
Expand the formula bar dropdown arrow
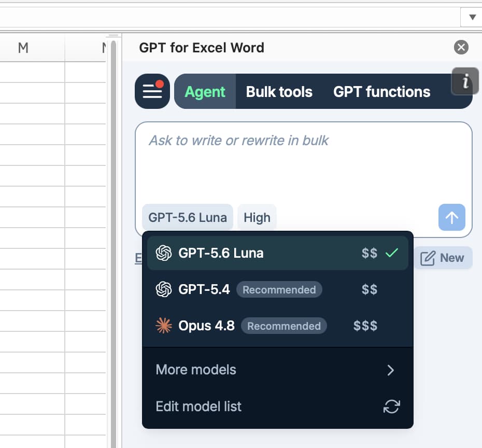coord(472,17)
